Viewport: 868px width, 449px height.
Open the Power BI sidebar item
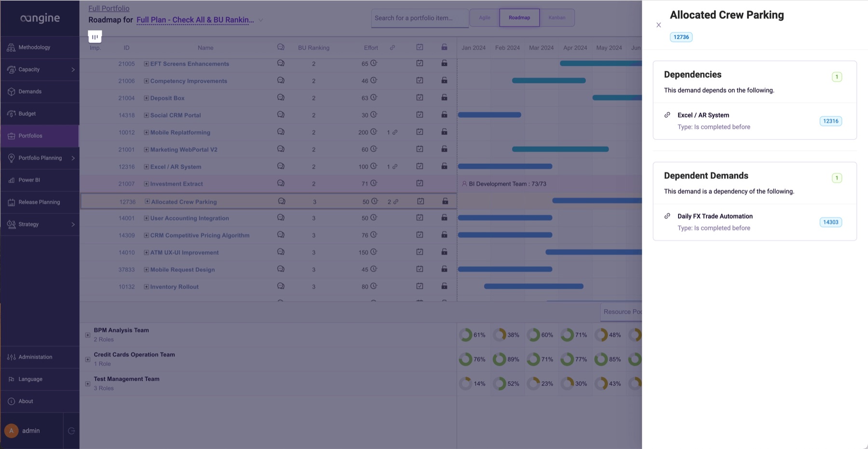[x=40, y=180]
